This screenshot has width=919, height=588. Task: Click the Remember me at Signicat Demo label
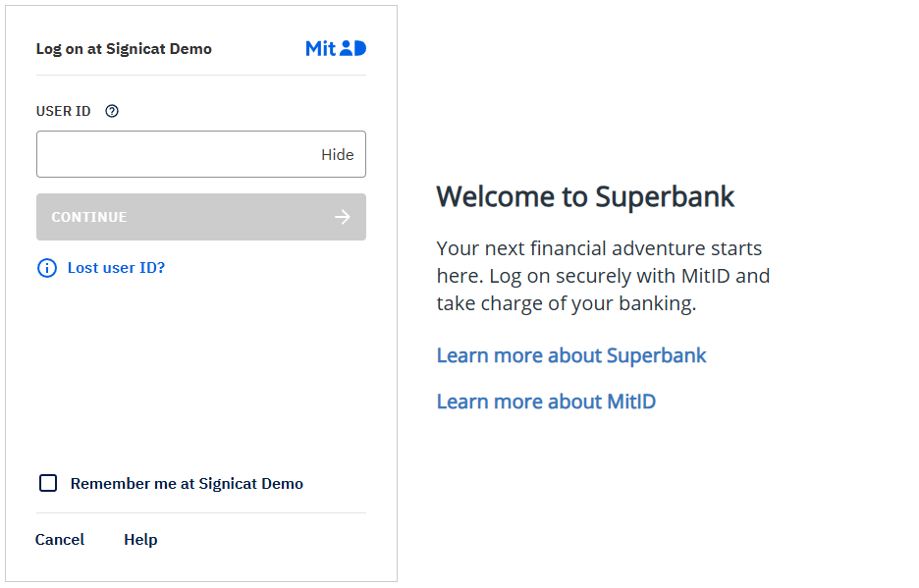click(x=187, y=484)
